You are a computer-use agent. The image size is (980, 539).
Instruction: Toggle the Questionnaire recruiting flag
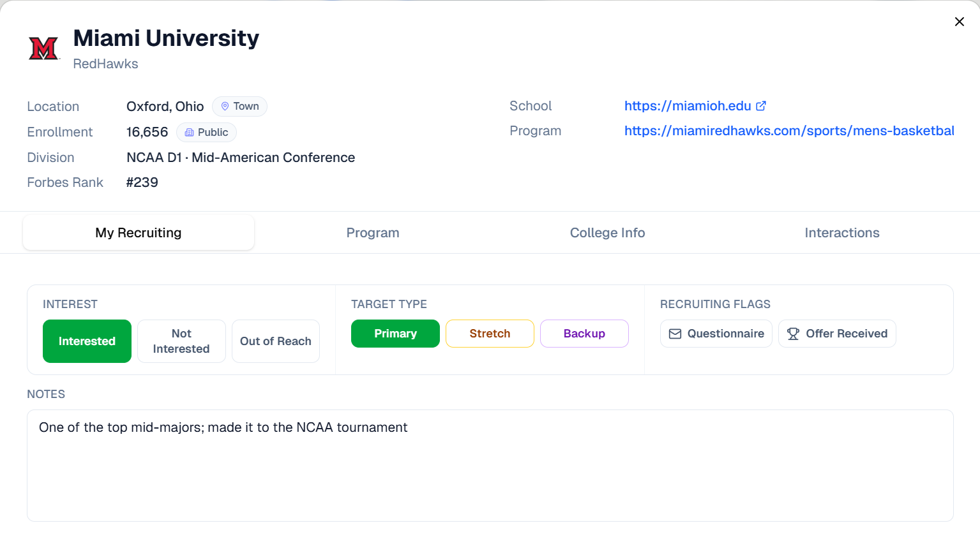click(716, 334)
